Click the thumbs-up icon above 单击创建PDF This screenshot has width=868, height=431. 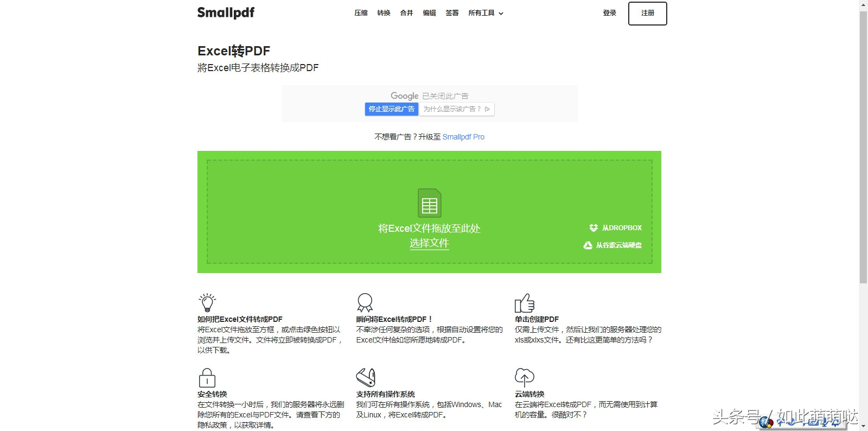point(525,303)
